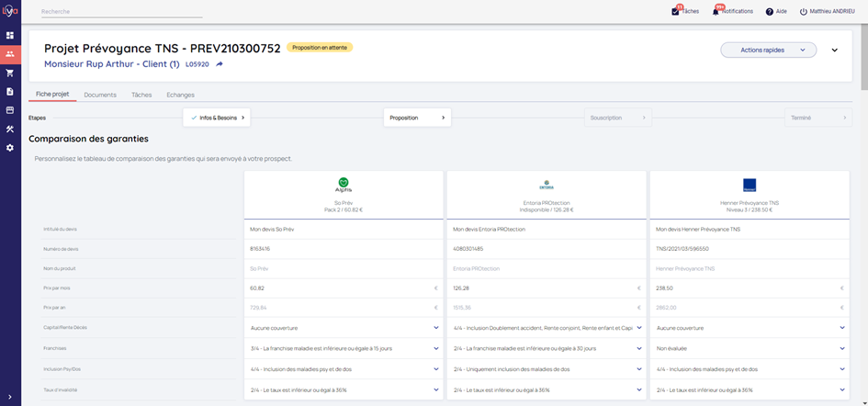This screenshot has height=406, width=868.
Task: Click the power icon beside Matthieu ANDRIEU
Action: (804, 11)
